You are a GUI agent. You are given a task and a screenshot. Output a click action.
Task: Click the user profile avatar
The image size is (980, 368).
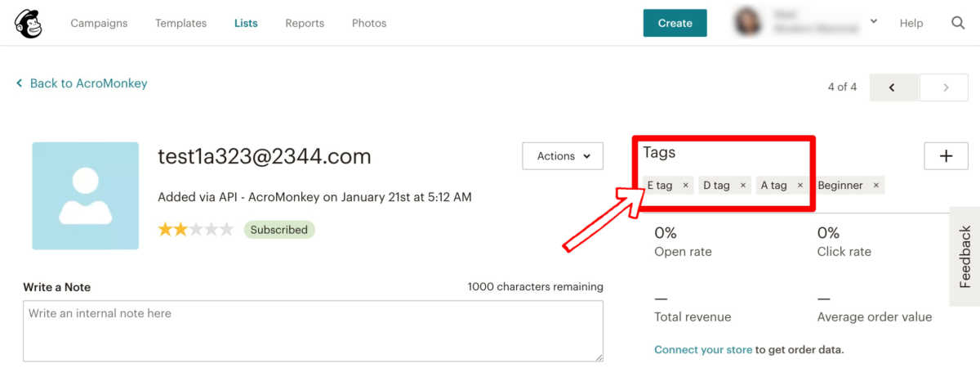point(748,23)
